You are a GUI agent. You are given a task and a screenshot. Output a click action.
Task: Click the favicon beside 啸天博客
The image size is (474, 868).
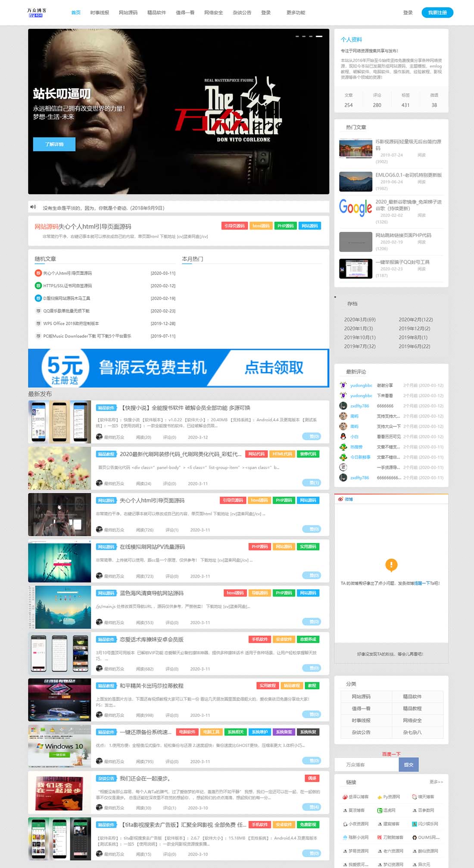click(x=415, y=797)
